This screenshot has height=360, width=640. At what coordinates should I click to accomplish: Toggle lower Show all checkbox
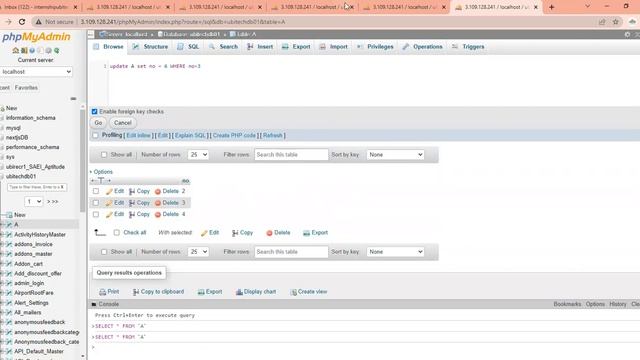104,252
